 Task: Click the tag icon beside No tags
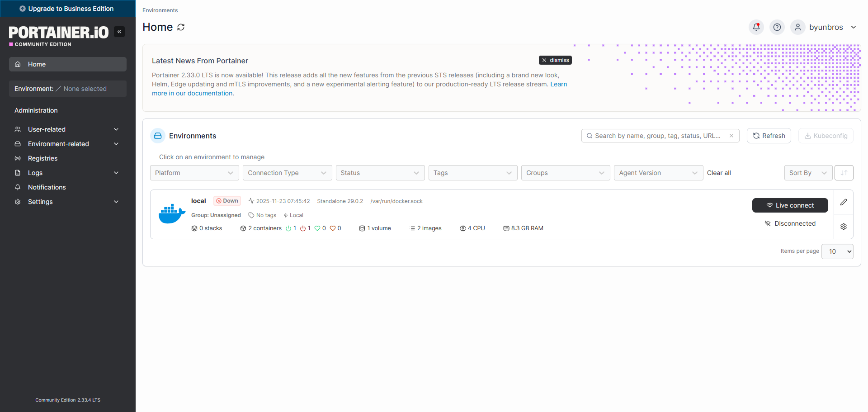click(x=251, y=215)
